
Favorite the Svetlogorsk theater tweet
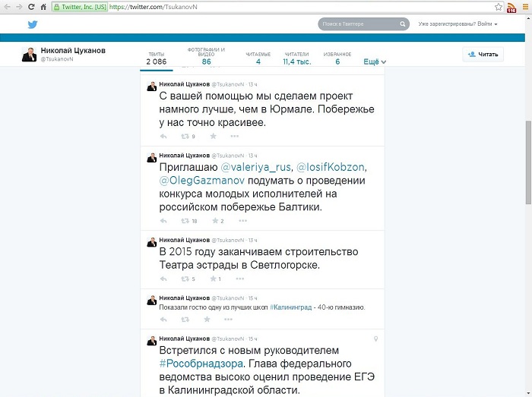pos(213,279)
